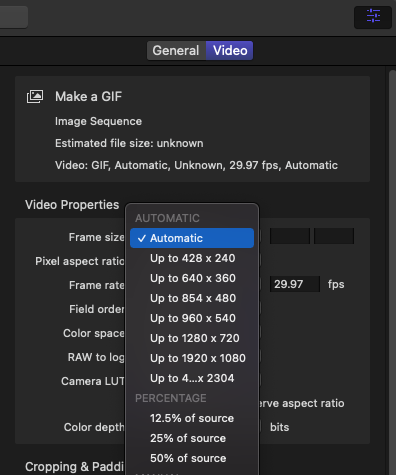Click the Image Sequence text
The height and width of the screenshot is (475, 396).
[x=98, y=121]
